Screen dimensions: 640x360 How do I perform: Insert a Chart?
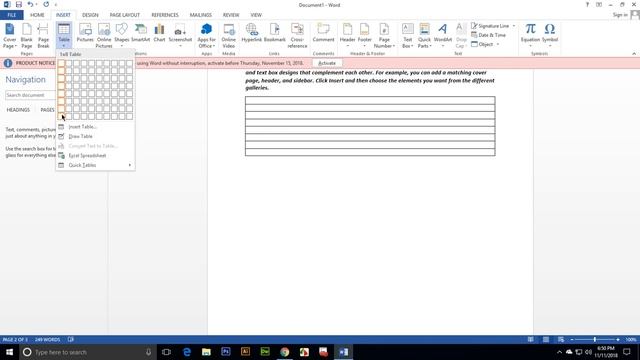coord(159,33)
